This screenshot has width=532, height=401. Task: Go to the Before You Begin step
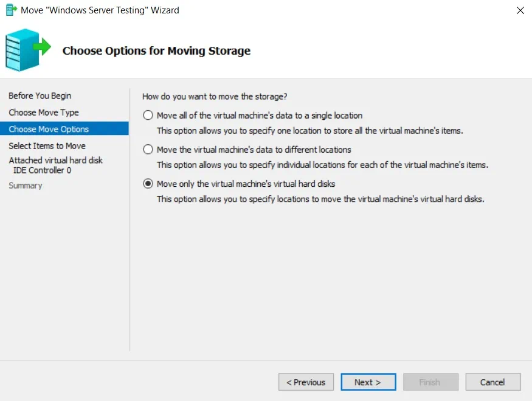40,96
